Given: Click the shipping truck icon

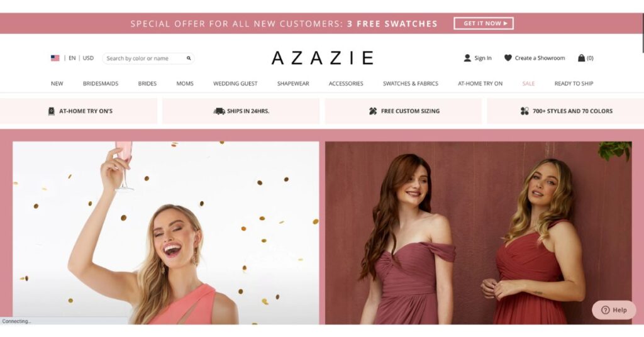Looking at the screenshot, I should coord(219,111).
